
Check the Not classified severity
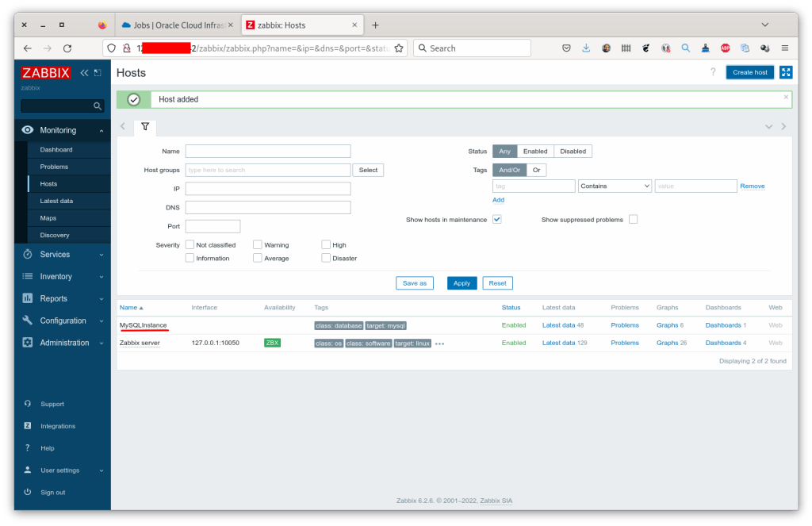(x=190, y=244)
